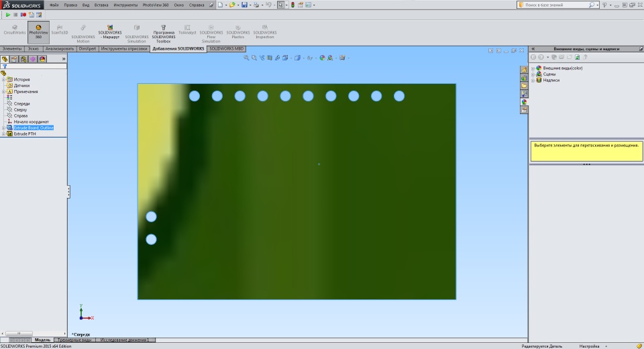This screenshot has width=644, height=349.
Task: Click the Zoom to Fit icon
Action: click(x=246, y=58)
